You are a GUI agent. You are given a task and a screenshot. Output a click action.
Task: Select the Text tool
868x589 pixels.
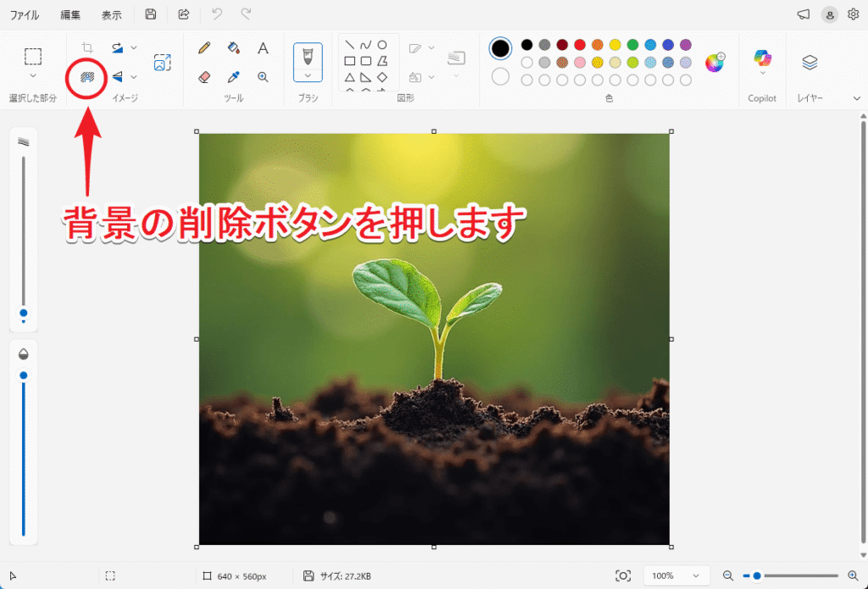point(263,47)
